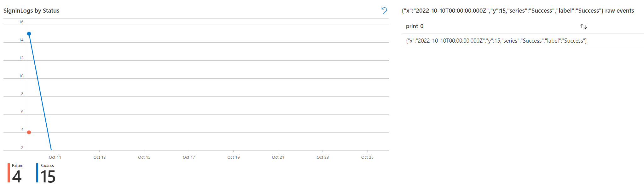
Task: Select the raw event JSON row in table
Action: [522, 41]
